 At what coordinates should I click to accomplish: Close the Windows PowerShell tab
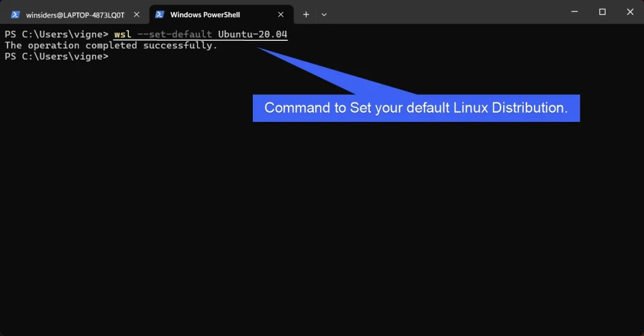pos(280,15)
